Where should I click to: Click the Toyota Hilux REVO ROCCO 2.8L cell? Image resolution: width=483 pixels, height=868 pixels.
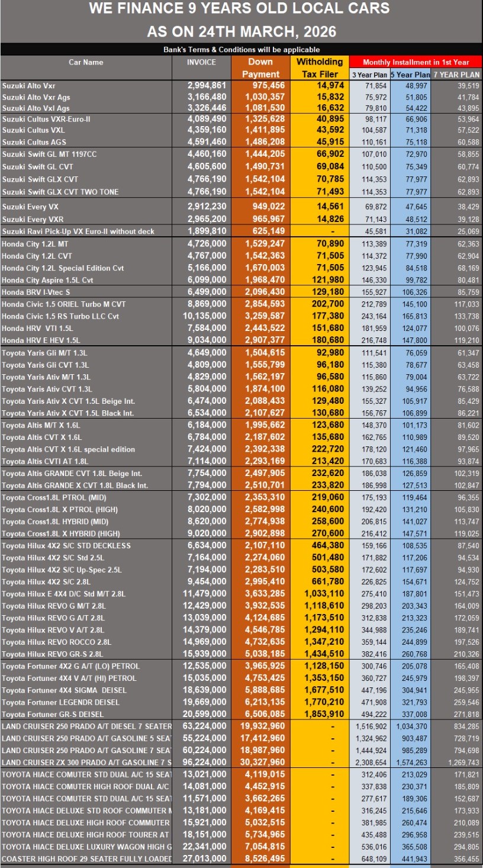pyautogui.click(x=57, y=642)
